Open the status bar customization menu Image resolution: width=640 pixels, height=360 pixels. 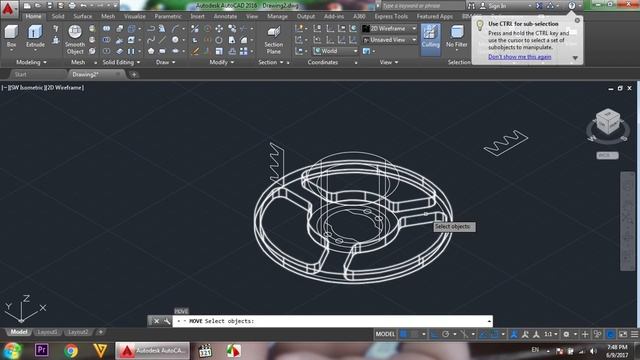635,334
